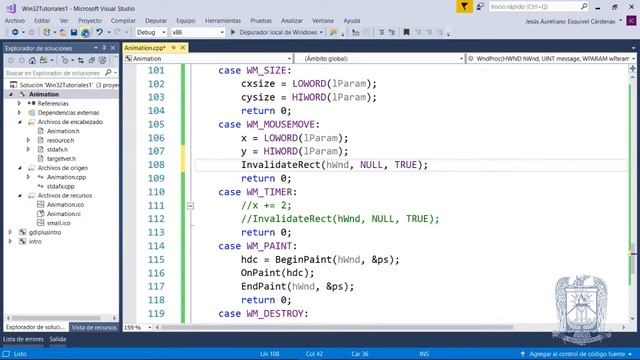This screenshot has width=640, height=360.
Task: Open the Archivo menu
Action: coord(15,20)
